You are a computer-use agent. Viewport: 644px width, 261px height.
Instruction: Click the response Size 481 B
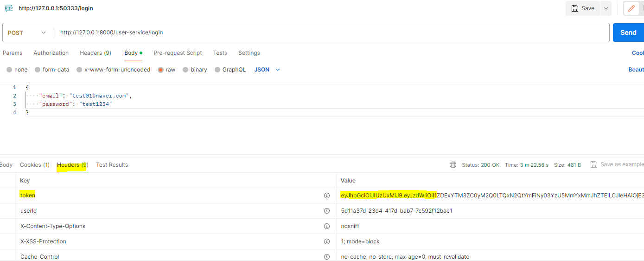pyautogui.click(x=567, y=165)
